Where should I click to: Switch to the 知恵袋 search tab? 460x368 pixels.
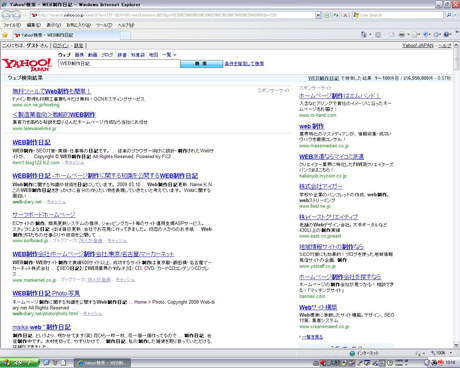[x=137, y=55]
